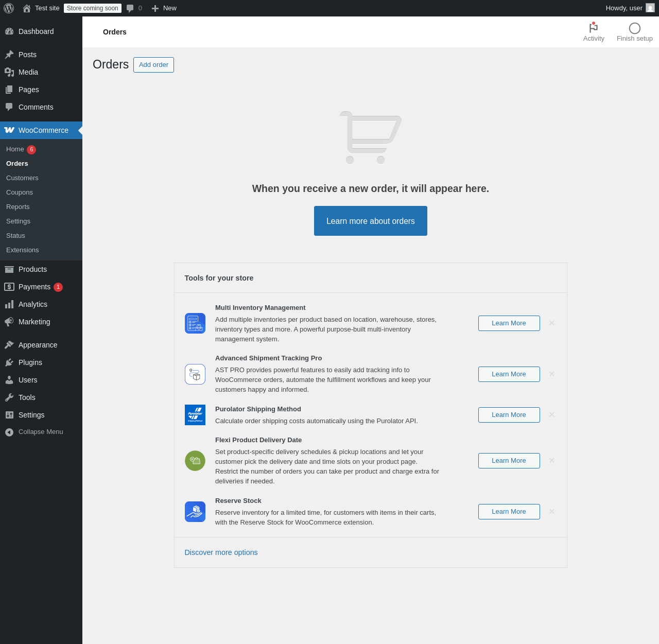Learn More about Multi Inventory Management
659x644 pixels.
click(x=509, y=323)
